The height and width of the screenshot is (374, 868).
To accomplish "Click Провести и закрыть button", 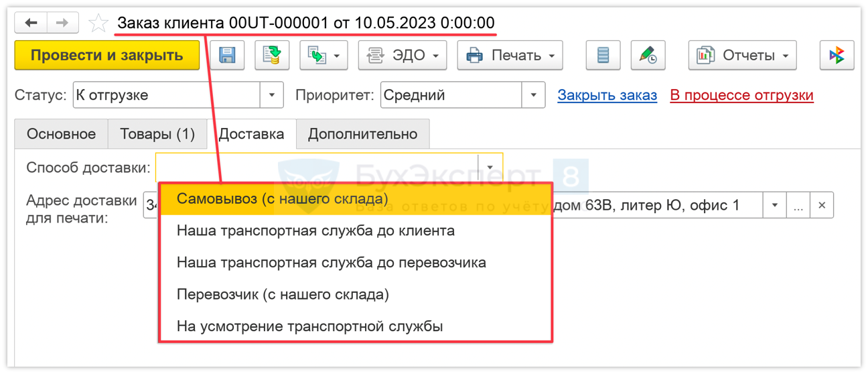I will pyautogui.click(x=107, y=55).
